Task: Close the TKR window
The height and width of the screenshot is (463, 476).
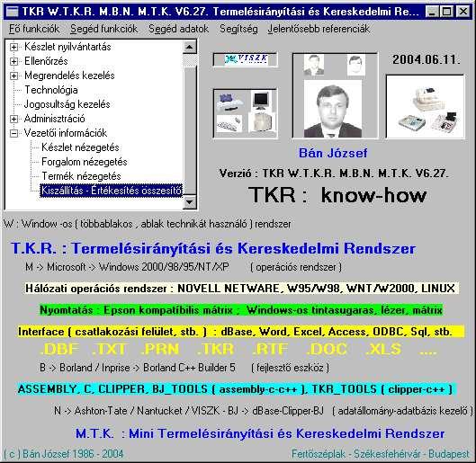Action: tap(463, 12)
